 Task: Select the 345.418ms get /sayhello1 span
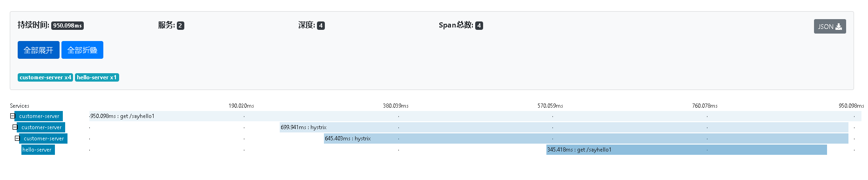686,150
